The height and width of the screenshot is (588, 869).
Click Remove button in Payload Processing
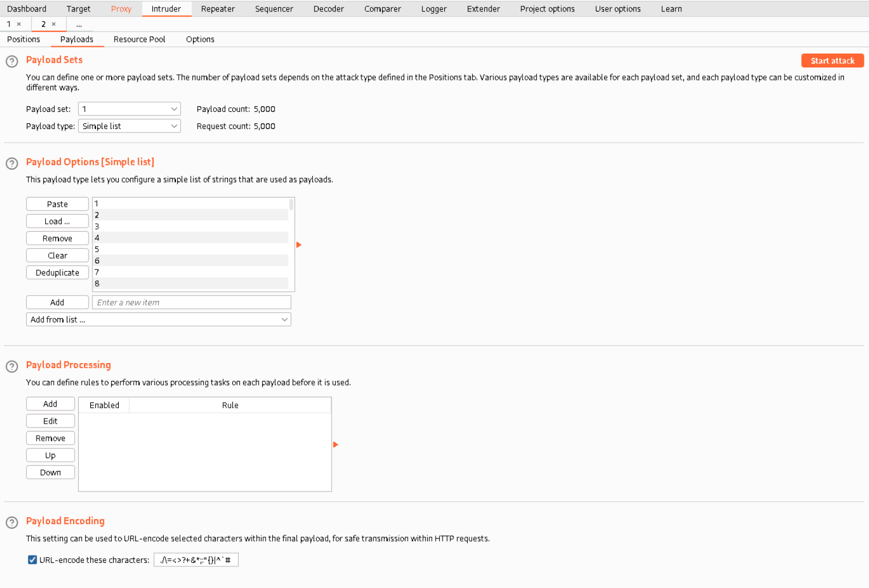click(x=50, y=438)
